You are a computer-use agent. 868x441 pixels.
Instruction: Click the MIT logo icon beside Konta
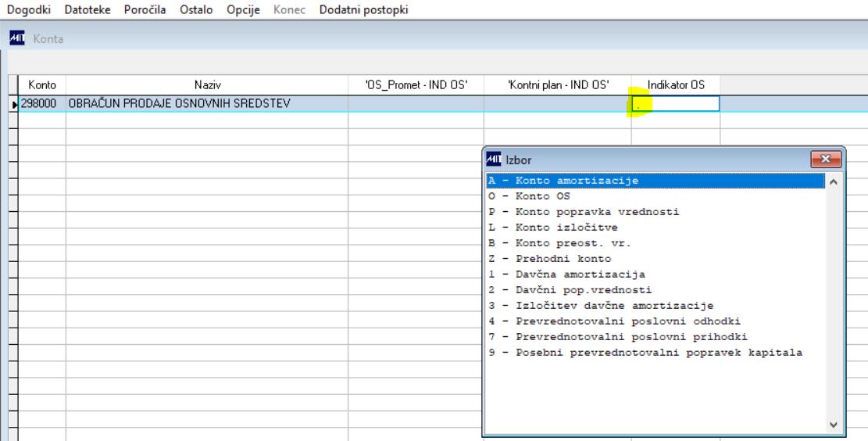(17, 38)
